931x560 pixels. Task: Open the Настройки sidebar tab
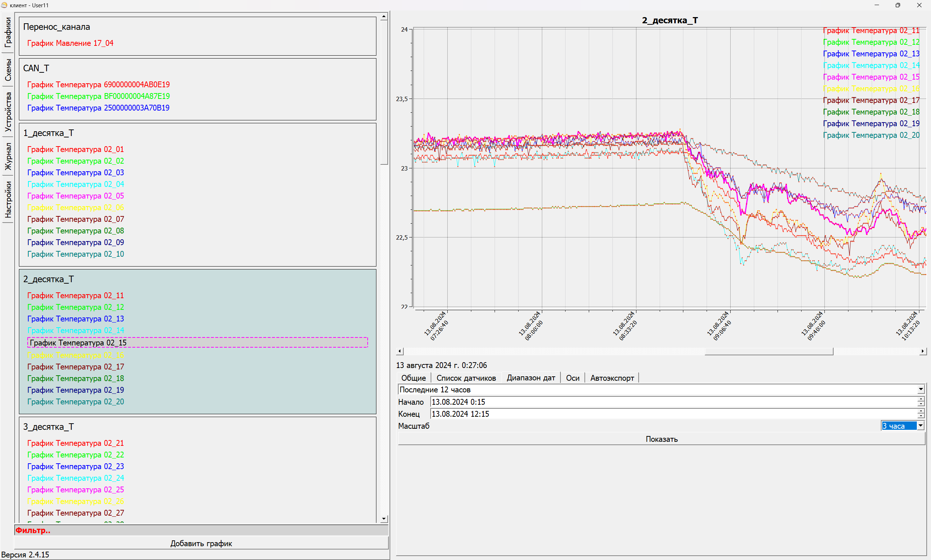pyautogui.click(x=8, y=199)
